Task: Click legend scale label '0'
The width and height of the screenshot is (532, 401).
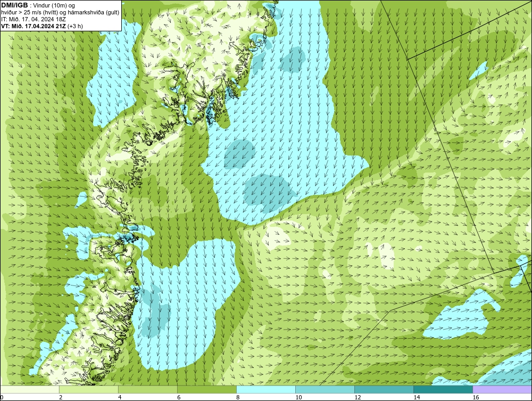Action: [2, 397]
